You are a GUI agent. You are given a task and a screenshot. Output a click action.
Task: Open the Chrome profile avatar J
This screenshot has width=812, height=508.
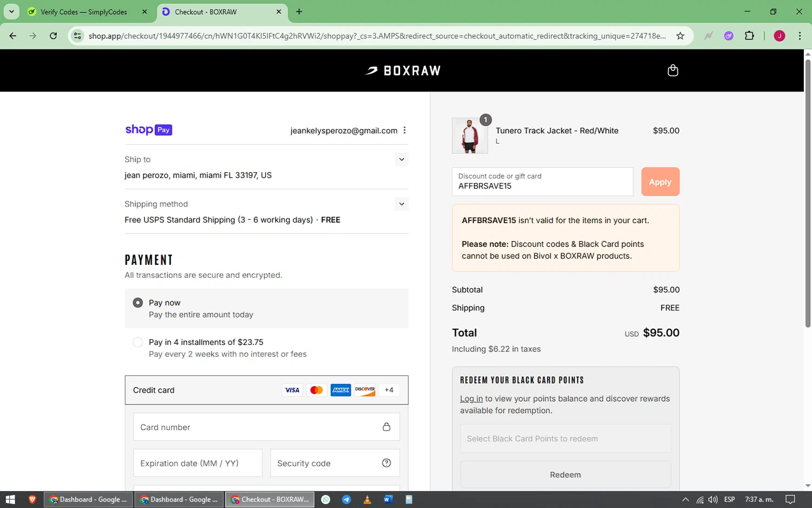780,36
